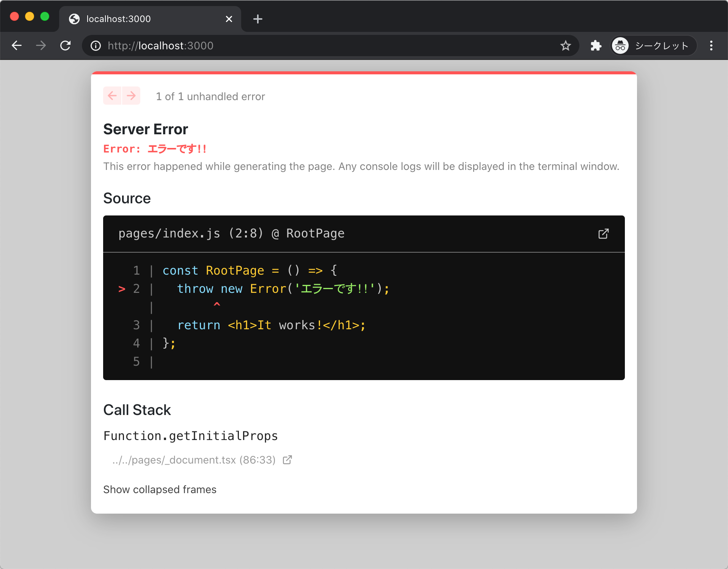728x569 pixels.
Task: Reload the localhost:3000 page
Action: 65,46
